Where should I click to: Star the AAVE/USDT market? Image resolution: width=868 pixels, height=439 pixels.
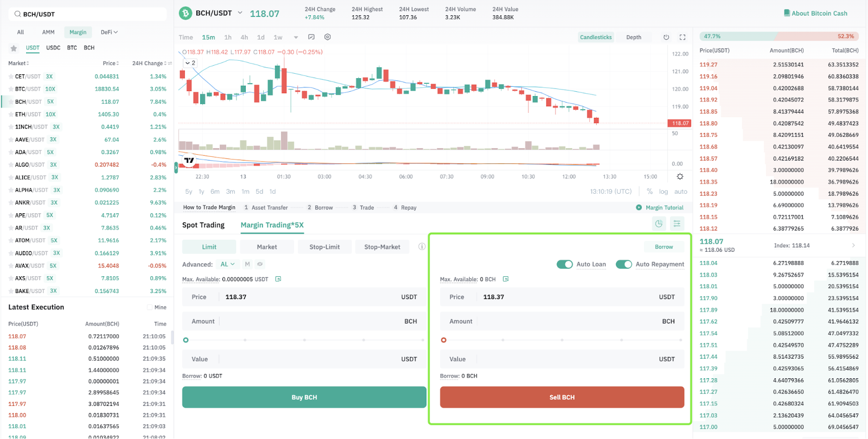click(x=11, y=139)
